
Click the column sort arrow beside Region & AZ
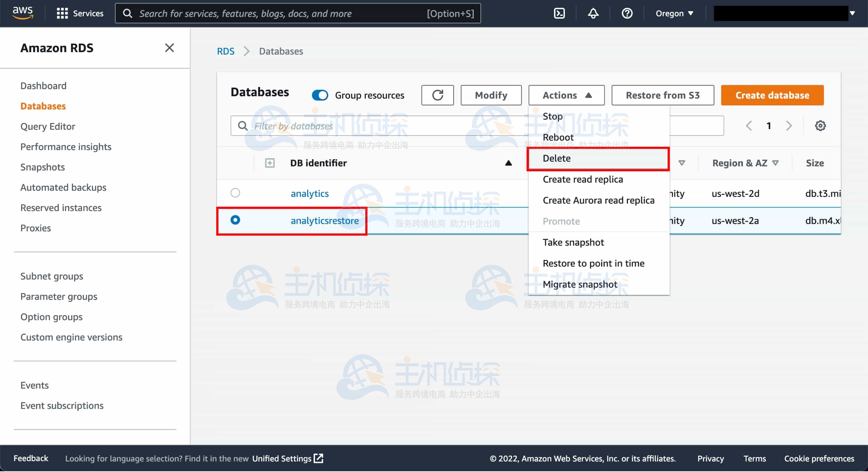775,163
